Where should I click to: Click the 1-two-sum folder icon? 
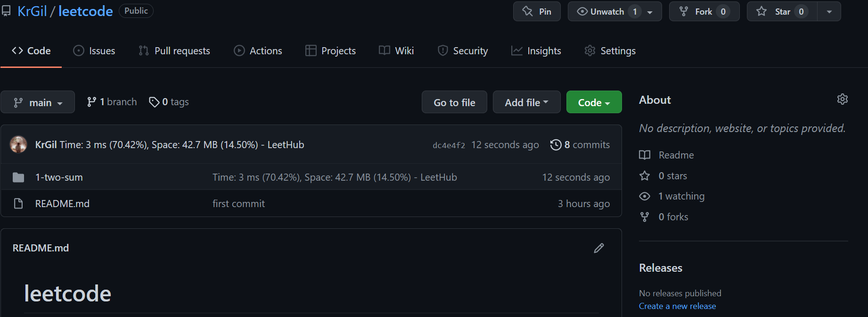click(x=18, y=177)
